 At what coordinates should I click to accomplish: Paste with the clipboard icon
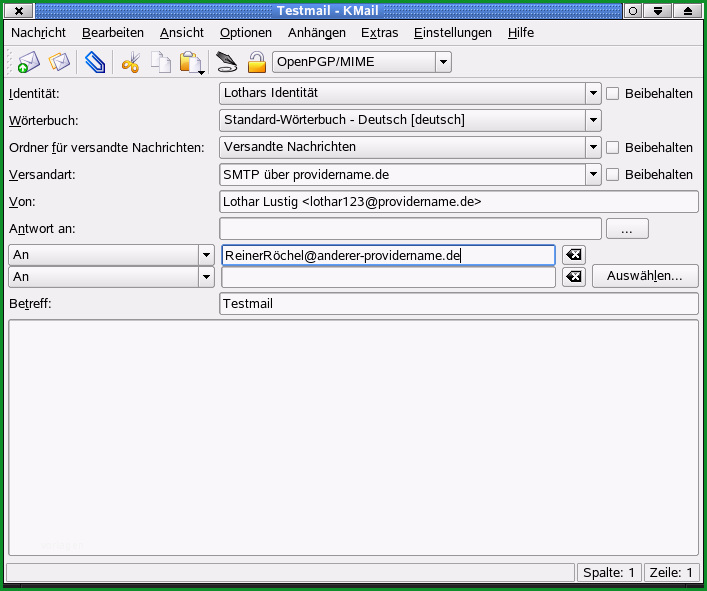pyautogui.click(x=190, y=62)
